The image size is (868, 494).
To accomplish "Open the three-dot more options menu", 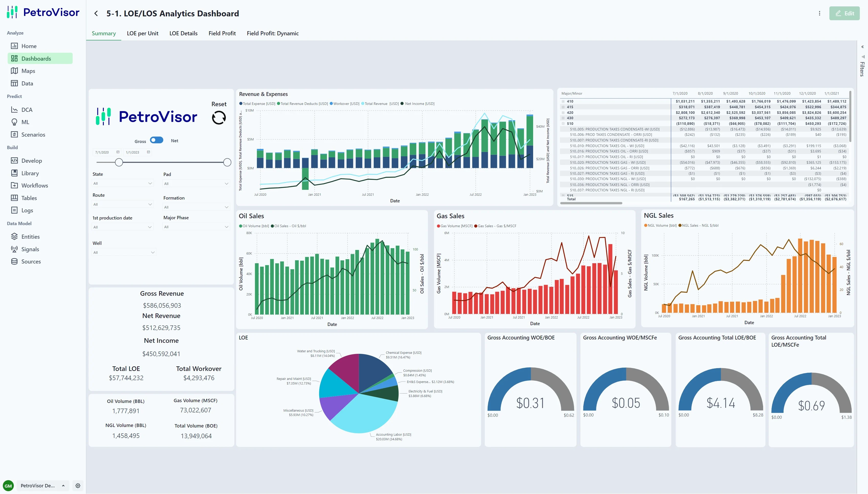I will [819, 13].
